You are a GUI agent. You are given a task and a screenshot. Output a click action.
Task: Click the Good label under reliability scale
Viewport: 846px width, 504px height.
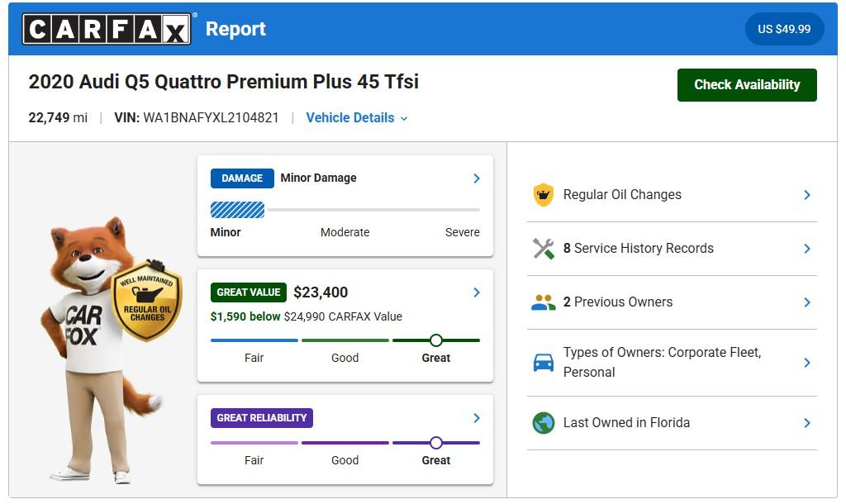tap(345, 461)
